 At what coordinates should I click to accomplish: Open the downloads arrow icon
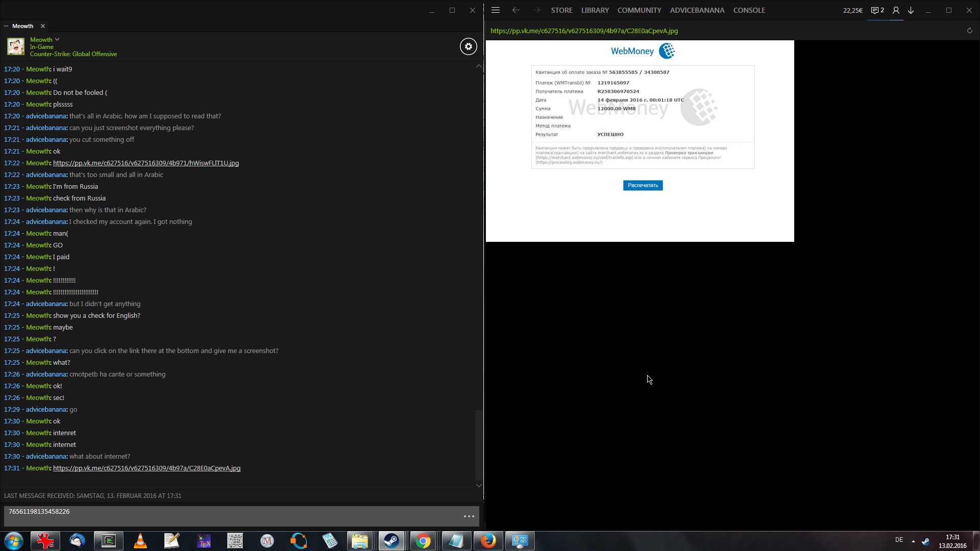coord(911,10)
